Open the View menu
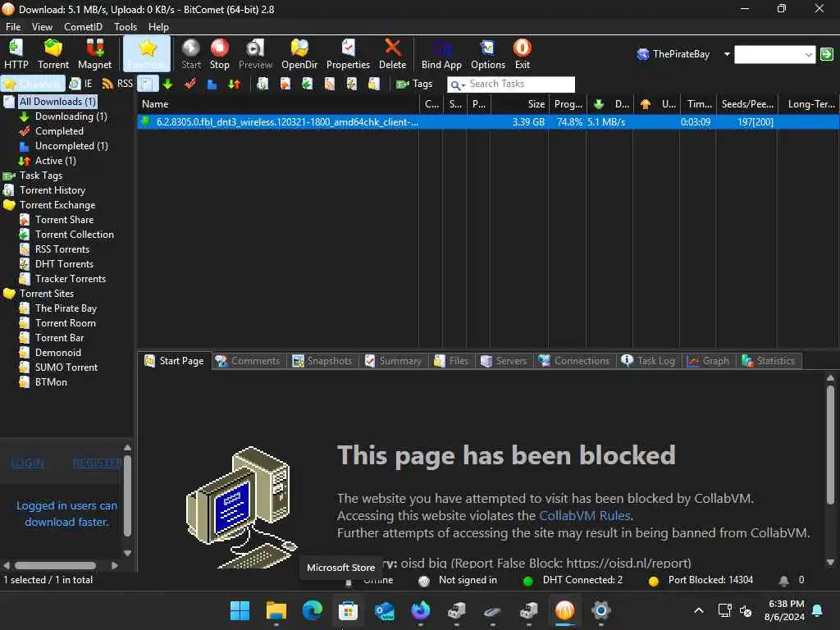The height and width of the screenshot is (630, 840). (42, 27)
